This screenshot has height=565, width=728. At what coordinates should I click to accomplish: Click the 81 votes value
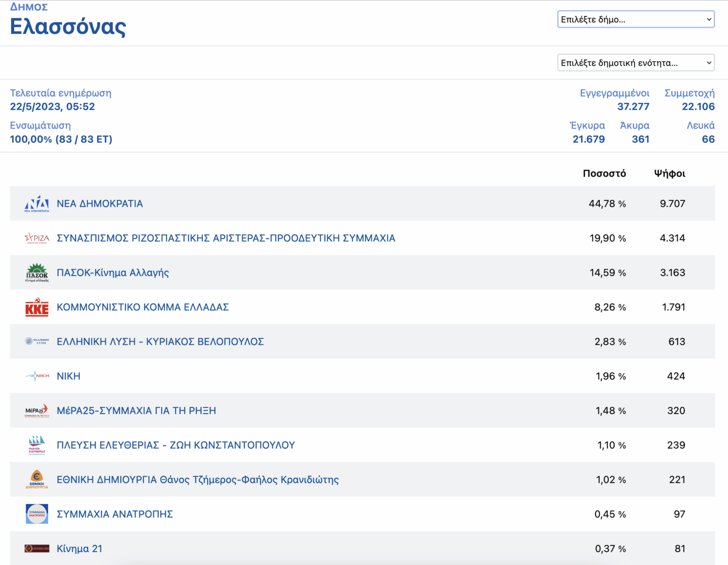pyautogui.click(x=680, y=549)
